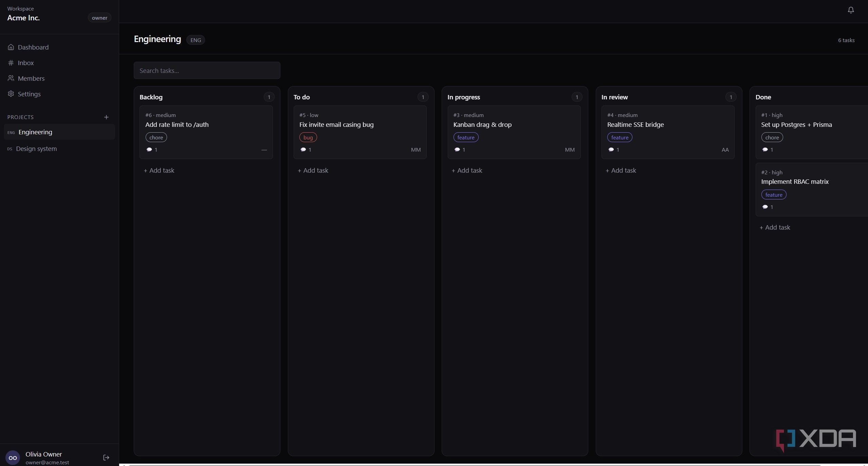This screenshot has width=868, height=466.
Task: Open comments on Implement RBAC matrix card
Action: click(x=768, y=207)
